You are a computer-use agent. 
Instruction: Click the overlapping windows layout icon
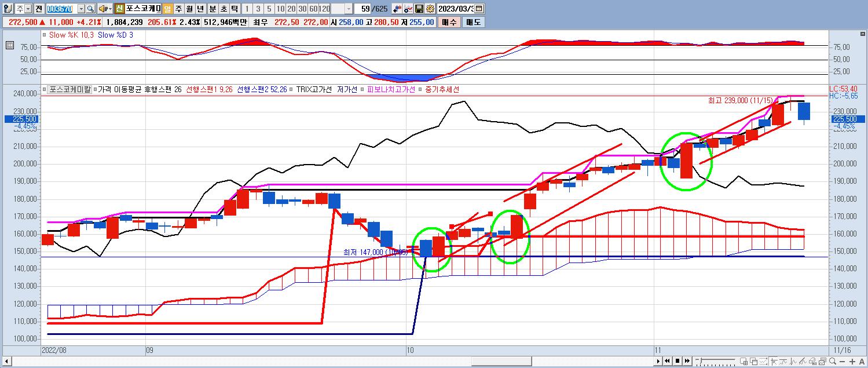[754, 361]
